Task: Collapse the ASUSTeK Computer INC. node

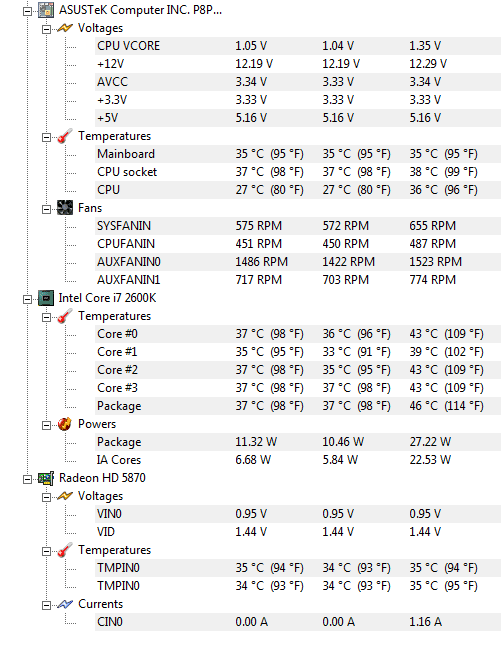Action: [27, 11]
